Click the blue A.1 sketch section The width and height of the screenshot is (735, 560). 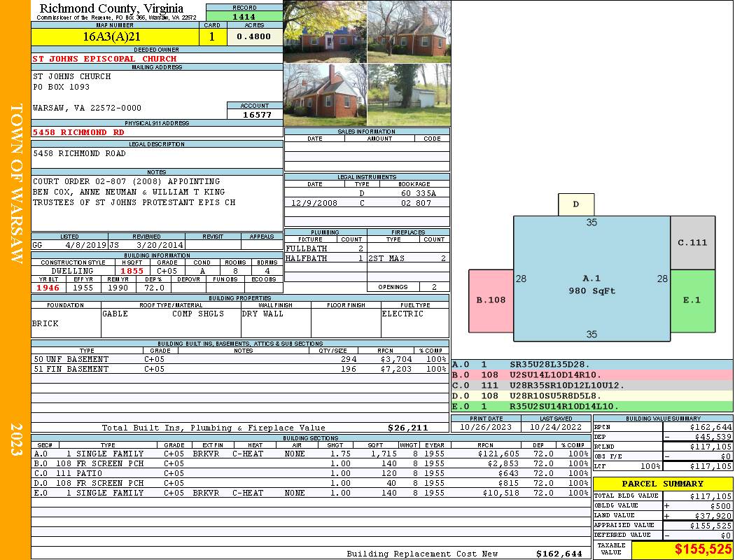click(x=591, y=279)
